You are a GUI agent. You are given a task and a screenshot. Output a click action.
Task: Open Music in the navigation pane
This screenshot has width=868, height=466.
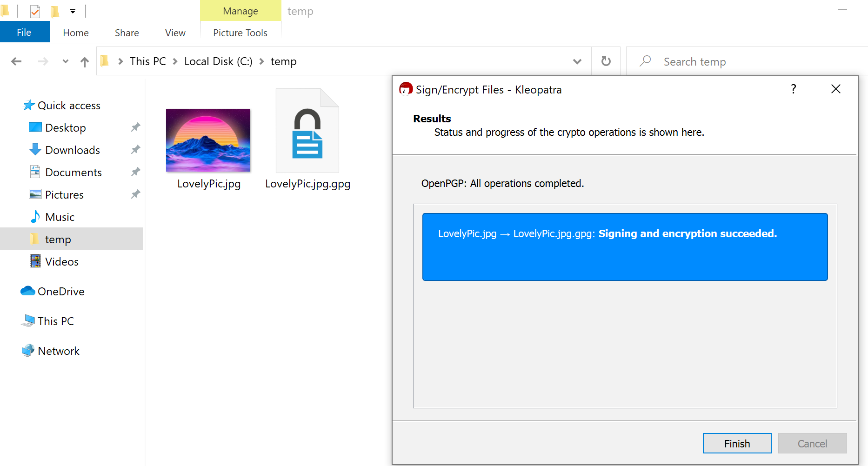pyautogui.click(x=60, y=217)
